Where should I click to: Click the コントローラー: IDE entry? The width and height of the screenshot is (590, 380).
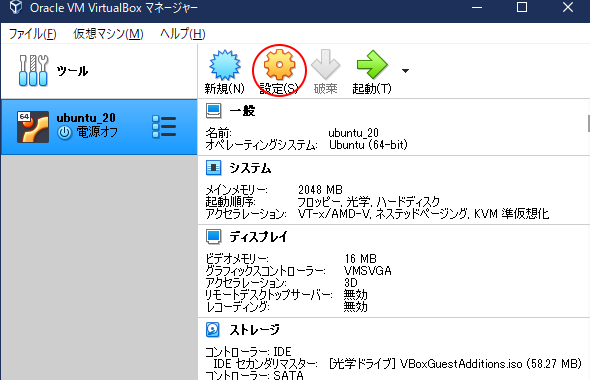(248, 352)
